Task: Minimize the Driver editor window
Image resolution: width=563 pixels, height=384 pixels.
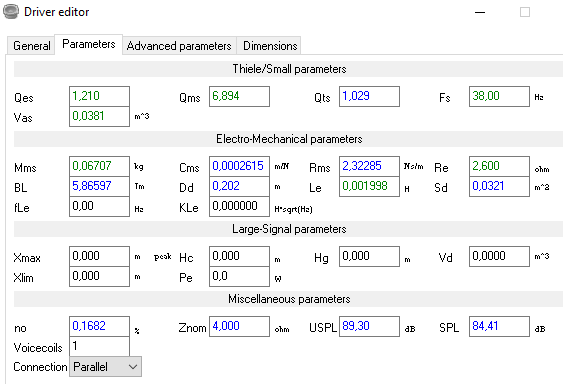Action: pyautogui.click(x=480, y=12)
